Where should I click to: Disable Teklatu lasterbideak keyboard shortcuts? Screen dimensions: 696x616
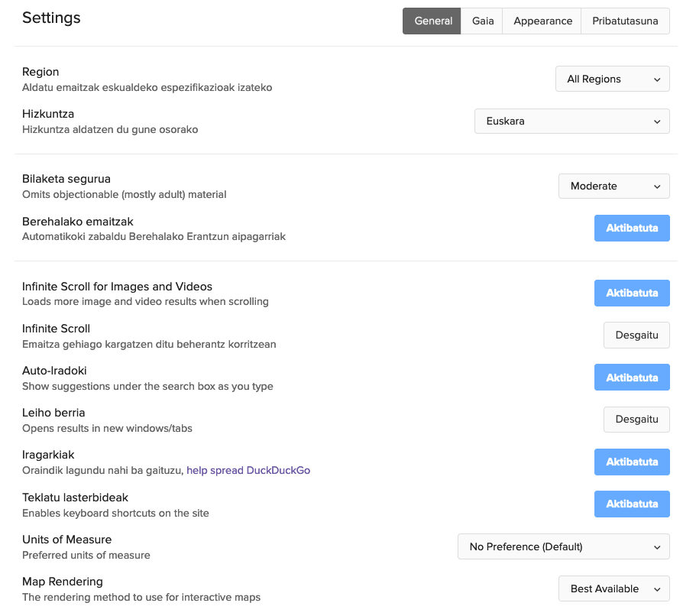(x=632, y=504)
